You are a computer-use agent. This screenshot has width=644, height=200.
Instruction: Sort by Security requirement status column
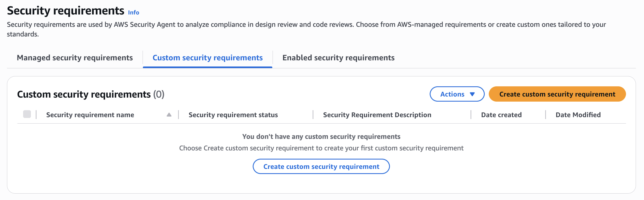(x=233, y=115)
